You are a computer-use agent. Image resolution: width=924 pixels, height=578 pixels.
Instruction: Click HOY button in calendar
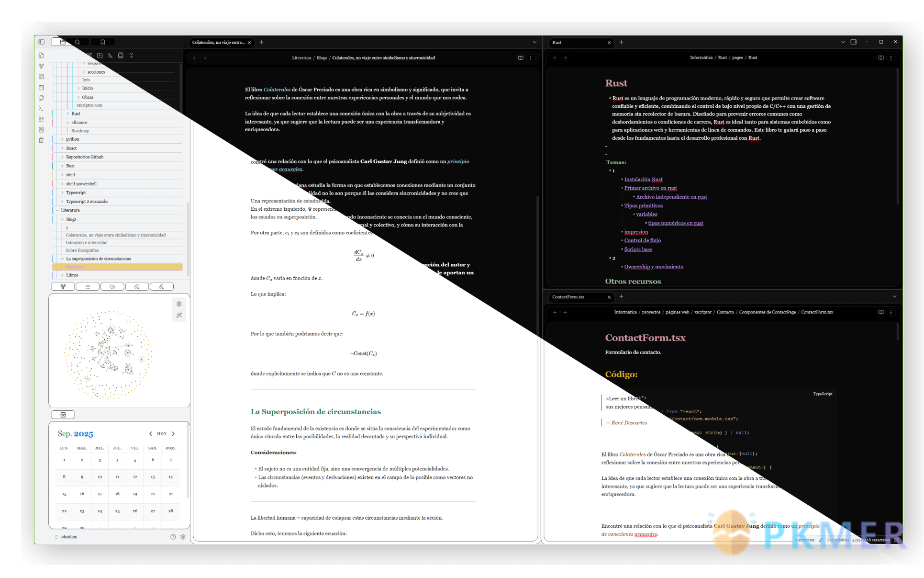pyautogui.click(x=162, y=433)
